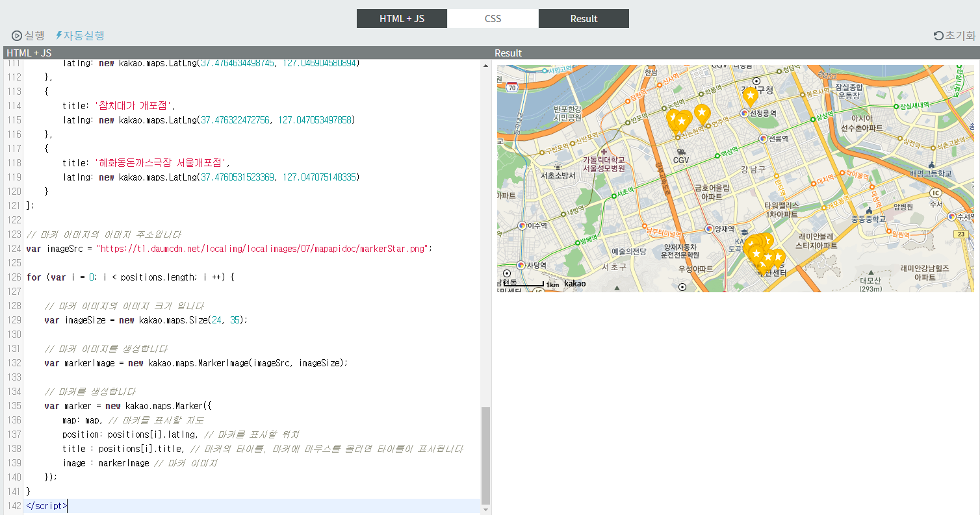Open the CSS tab
The height and width of the screenshot is (515, 980).
click(x=493, y=18)
